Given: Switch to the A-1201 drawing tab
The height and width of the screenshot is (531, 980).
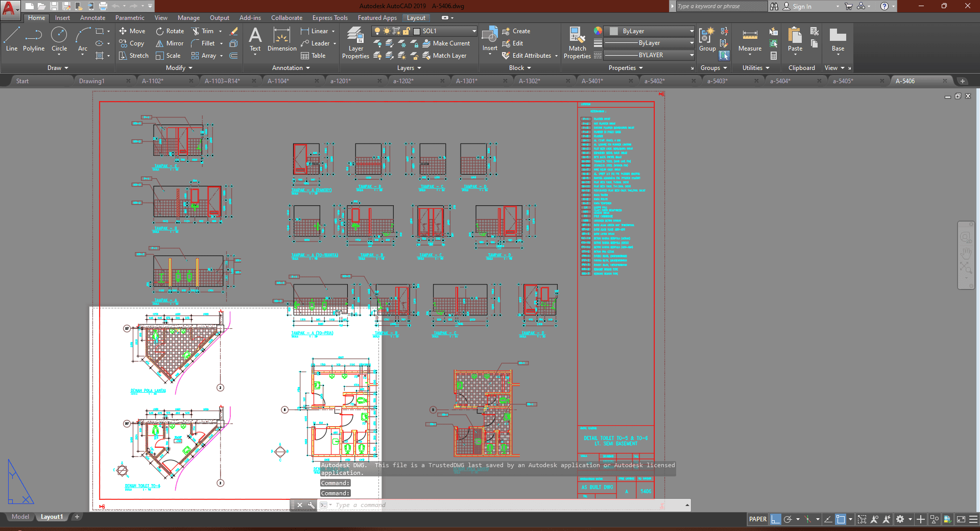Looking at the screenshot, I should 341,81.
